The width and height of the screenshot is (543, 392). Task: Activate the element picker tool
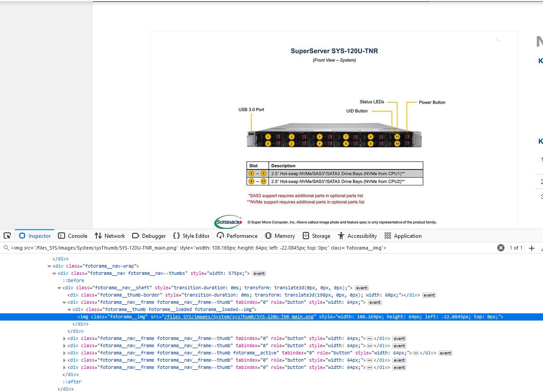(x=7, y=236)
